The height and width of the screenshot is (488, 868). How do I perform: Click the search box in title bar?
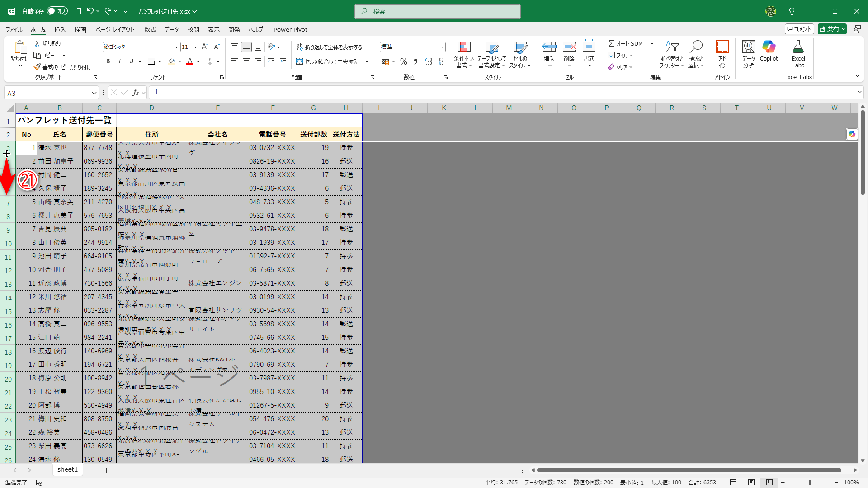[x=437, y=11]
